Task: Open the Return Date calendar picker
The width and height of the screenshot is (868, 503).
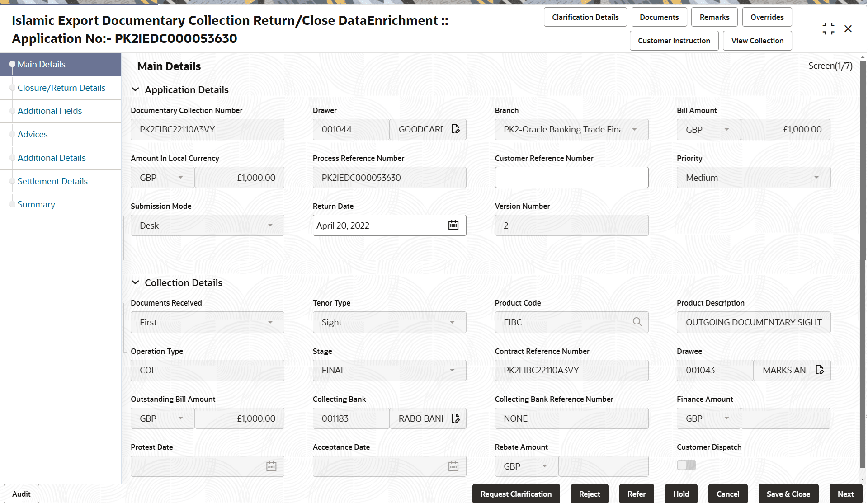Action: [453, 225]
